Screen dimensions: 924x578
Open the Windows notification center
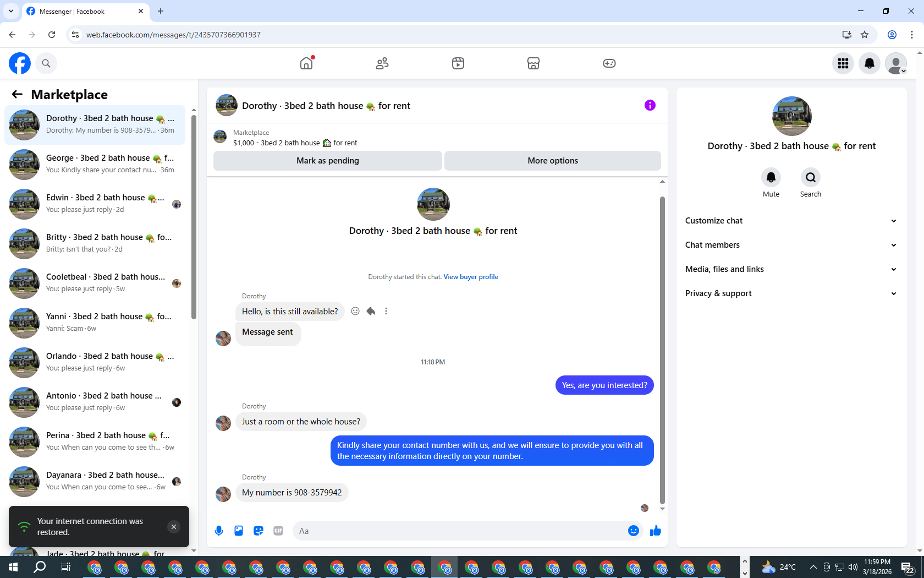[x=908, y=567]
